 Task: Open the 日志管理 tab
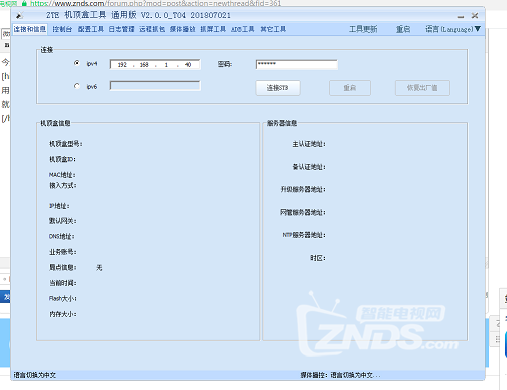click(121, 29)
